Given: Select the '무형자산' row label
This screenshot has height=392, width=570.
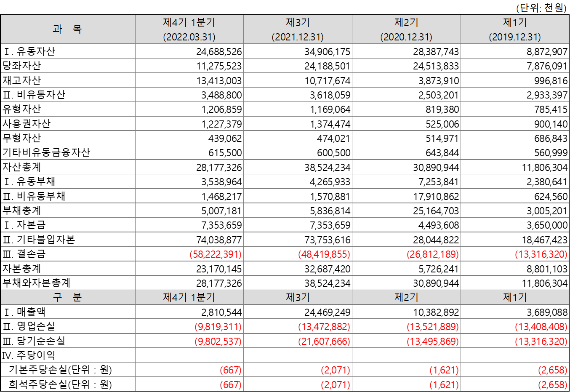Looking at the screenshot, I should click(x=21, y=138).
